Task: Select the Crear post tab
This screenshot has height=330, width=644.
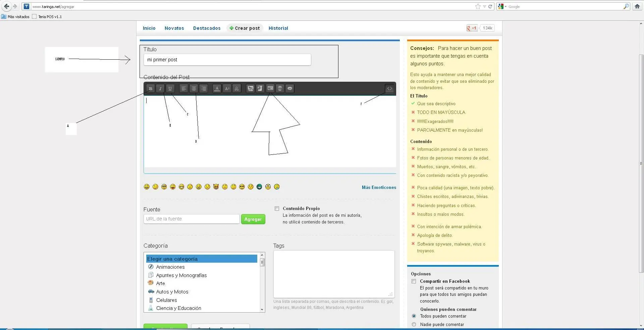Action: point(245,28)
